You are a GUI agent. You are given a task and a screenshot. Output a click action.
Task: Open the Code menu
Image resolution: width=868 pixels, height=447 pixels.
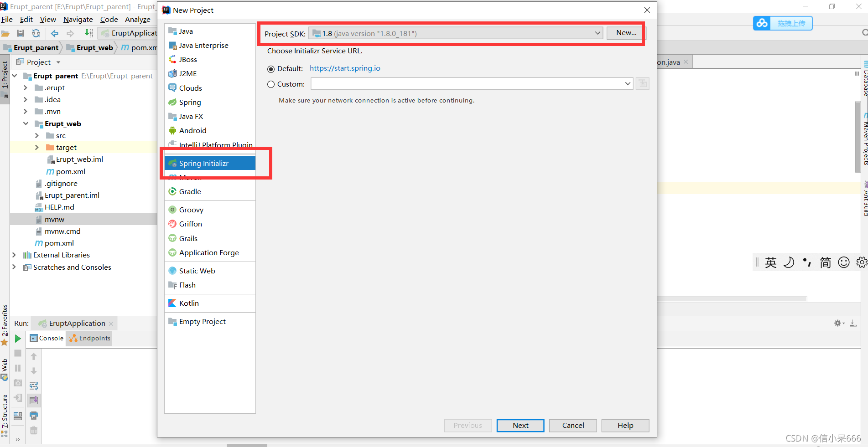[x=109, y=19]
